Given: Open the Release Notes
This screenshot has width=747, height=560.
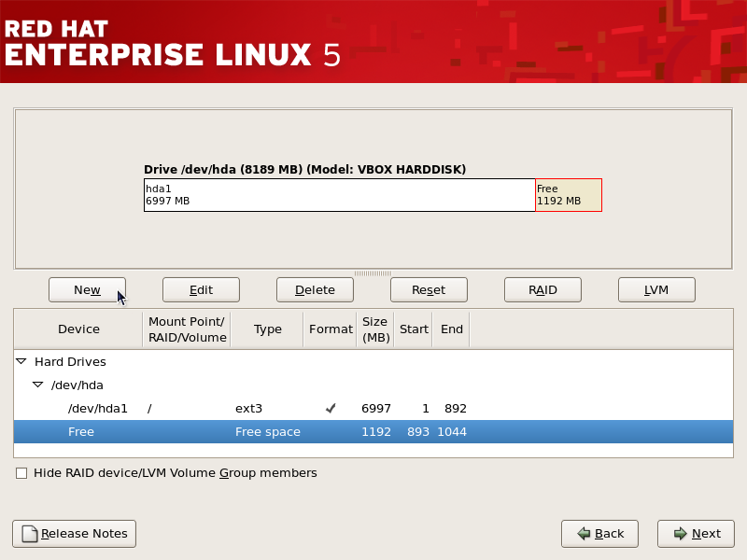Looking at the screenshot, I should 75,534.
